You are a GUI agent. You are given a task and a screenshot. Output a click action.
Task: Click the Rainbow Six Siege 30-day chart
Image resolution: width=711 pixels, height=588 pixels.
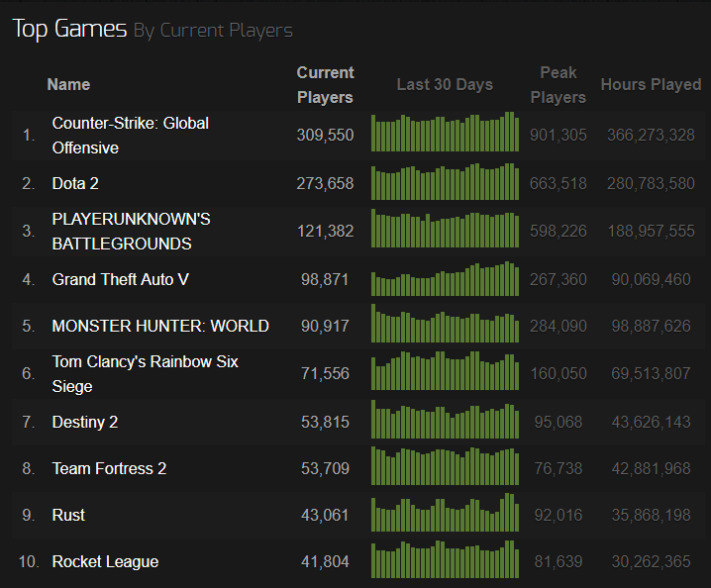pos(445,370)
